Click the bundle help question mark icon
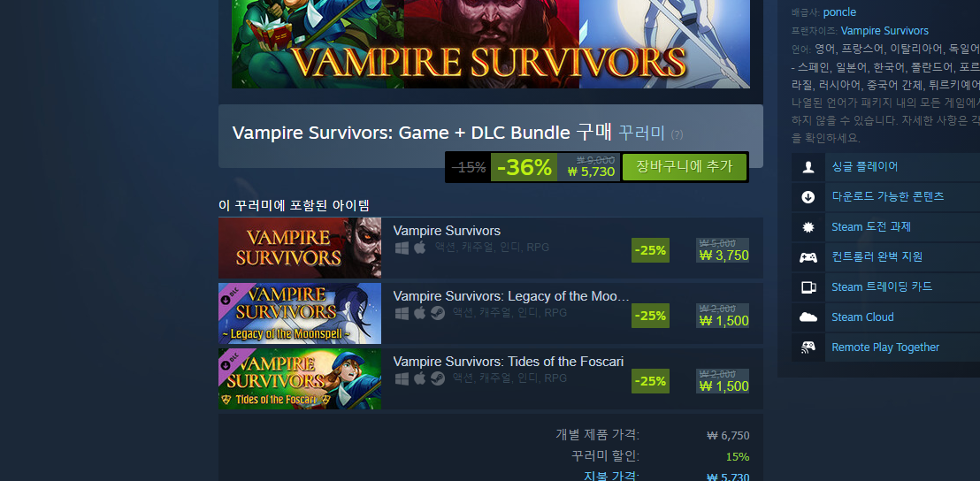The height and width of the screenshot is (481, 980). pos(677,134)
